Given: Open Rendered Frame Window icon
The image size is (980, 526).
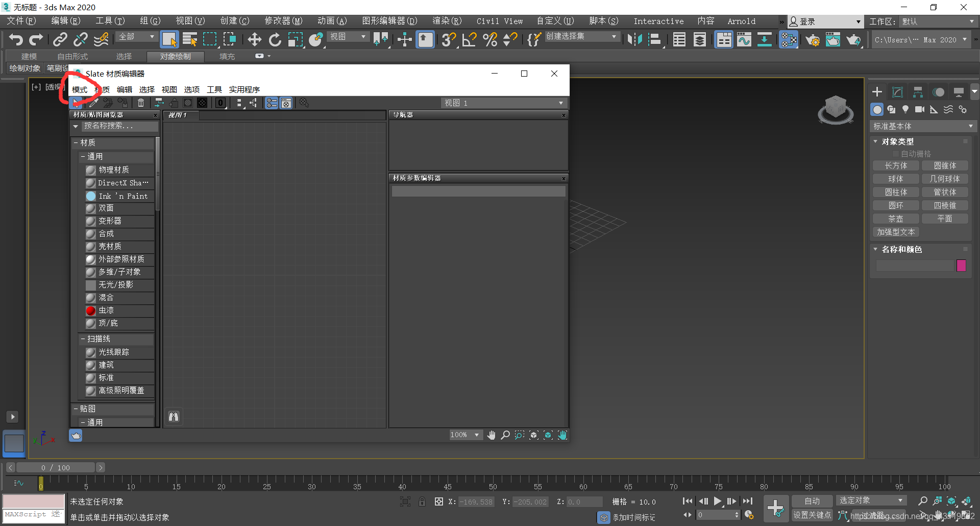Looking at the screenshot, I should point(833,39).
